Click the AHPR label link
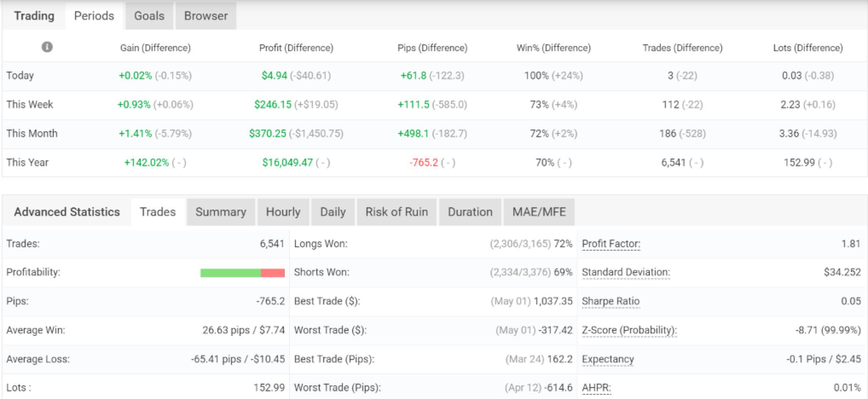 pos(596,388)
